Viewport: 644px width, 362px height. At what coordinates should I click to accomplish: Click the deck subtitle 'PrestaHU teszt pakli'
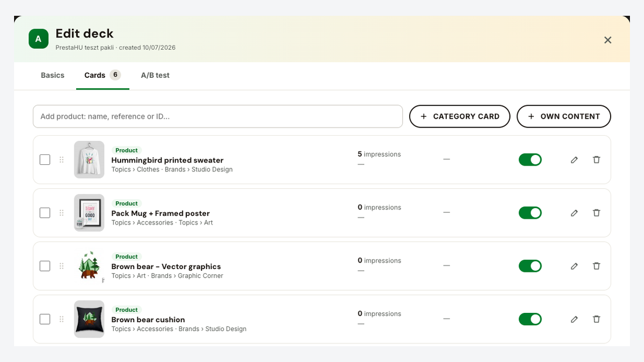coord(85,47)
